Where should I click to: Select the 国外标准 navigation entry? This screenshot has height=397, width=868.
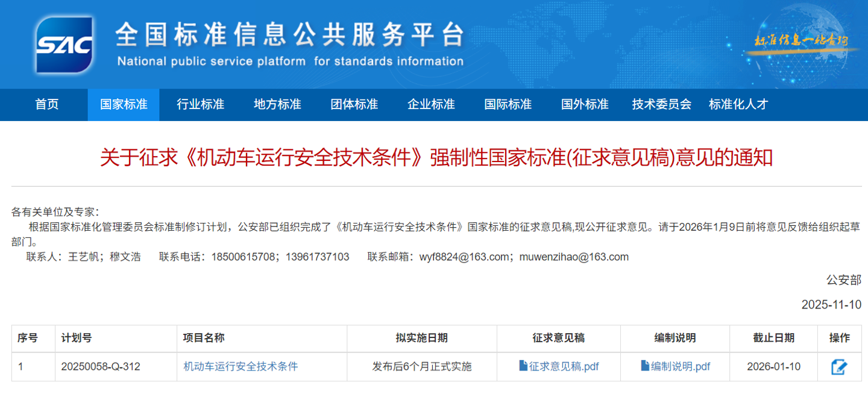tap(584, 104)
